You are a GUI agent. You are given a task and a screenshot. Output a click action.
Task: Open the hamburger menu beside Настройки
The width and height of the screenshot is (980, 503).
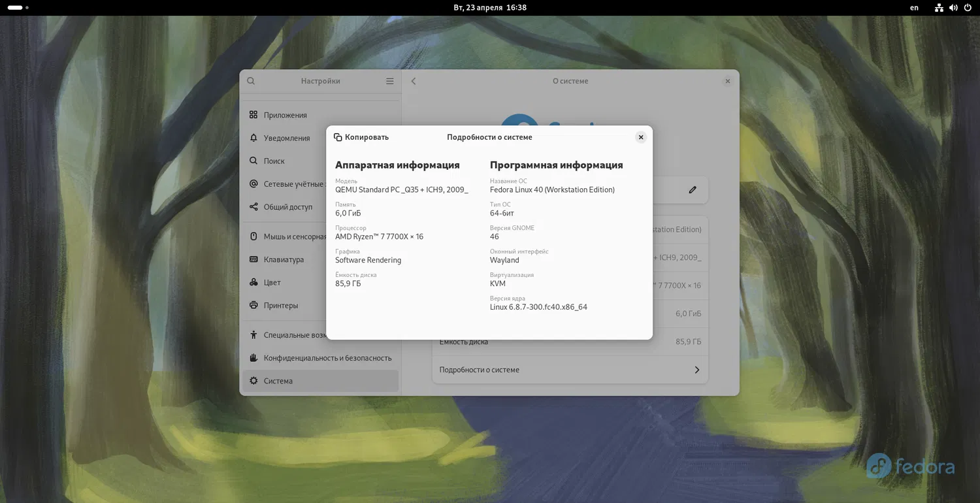(390, 81)
